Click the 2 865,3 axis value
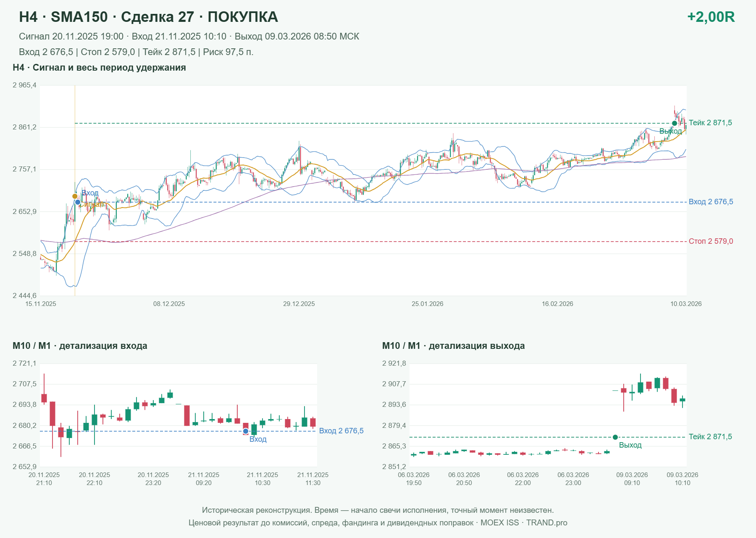The width and height of the screenshot is (756, 538). point(394,446)
